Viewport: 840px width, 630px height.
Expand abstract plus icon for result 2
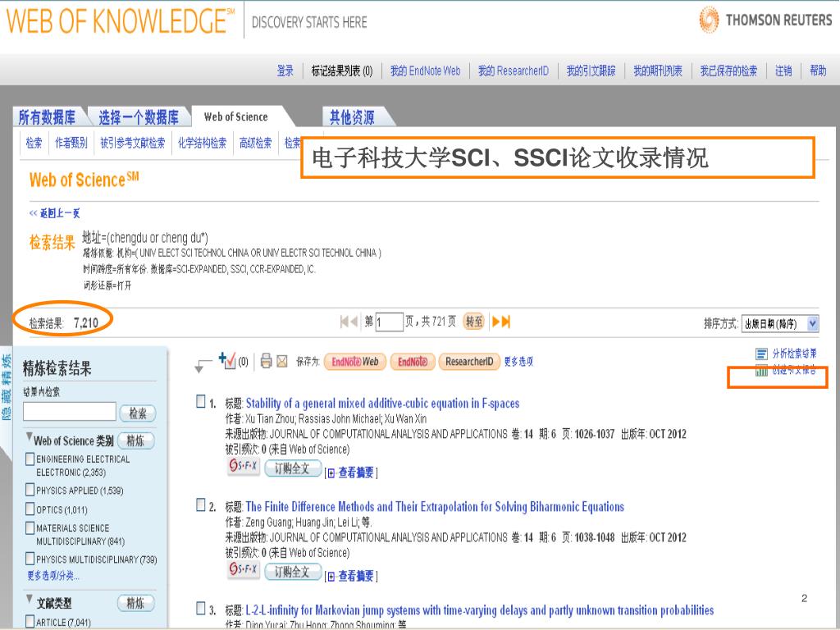pyautogui.click(x=331, y=577)
